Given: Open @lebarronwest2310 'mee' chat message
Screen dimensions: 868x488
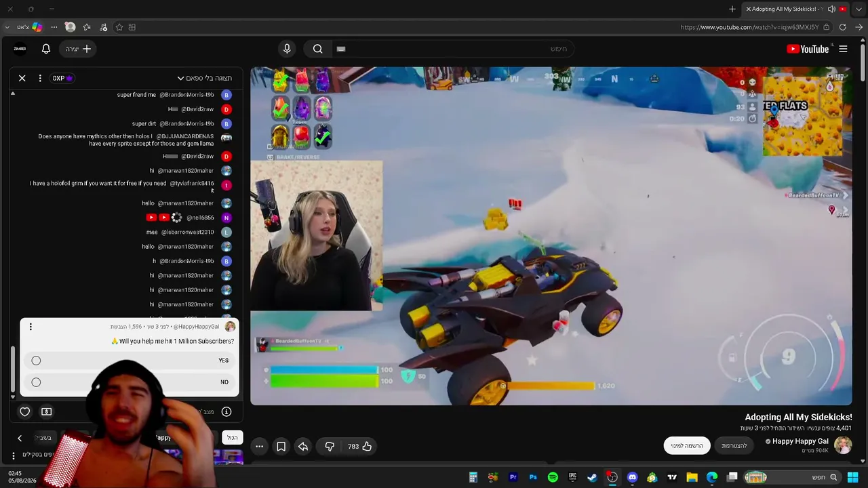Looking at the screenshot, I should click(190, 232).
